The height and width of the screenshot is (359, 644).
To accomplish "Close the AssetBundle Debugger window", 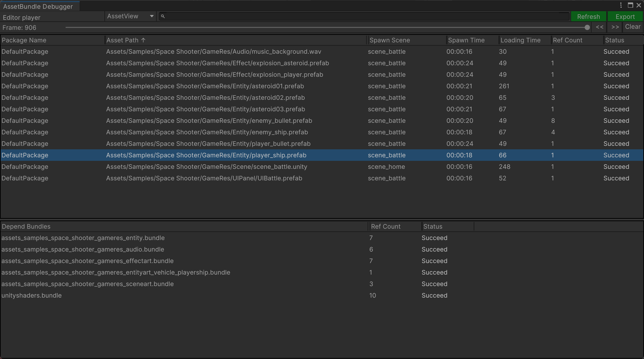I will 639,5.
